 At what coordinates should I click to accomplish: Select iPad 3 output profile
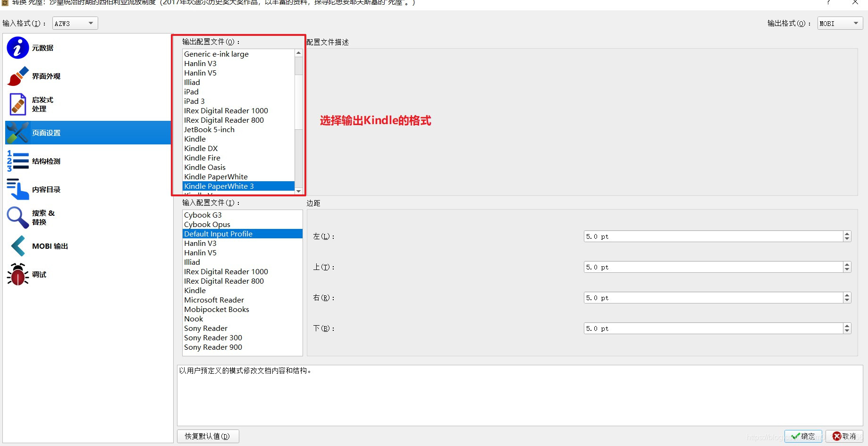[238, 101]
